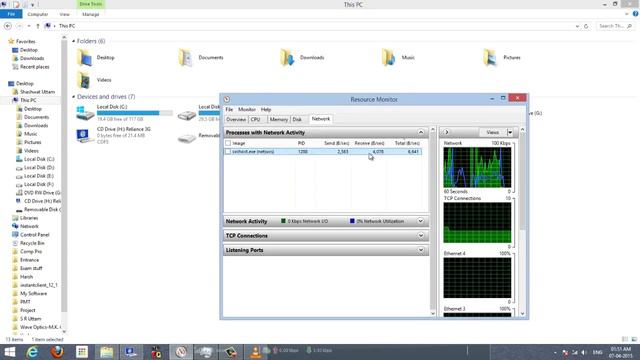This screenshot has width=640, height=360.
Task: Open the Computer ribbon tab
Action: pyautogui.click(x=38, y=14)
